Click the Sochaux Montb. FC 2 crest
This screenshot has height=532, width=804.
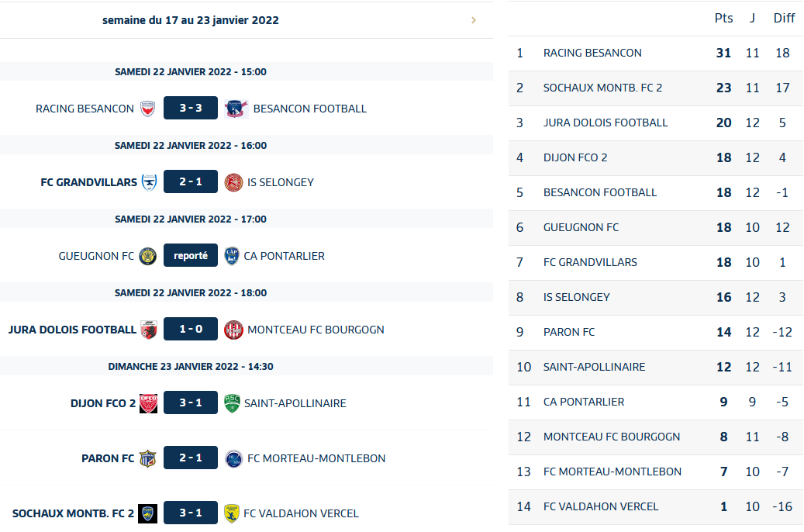tap(148, 513)
